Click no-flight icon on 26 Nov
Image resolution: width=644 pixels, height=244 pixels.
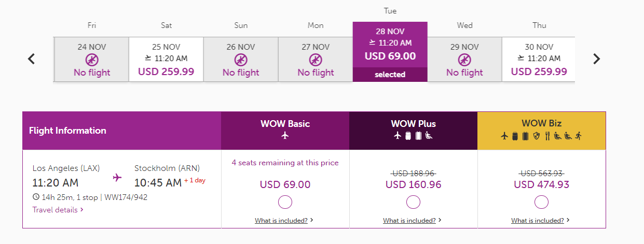click(241, 60)
